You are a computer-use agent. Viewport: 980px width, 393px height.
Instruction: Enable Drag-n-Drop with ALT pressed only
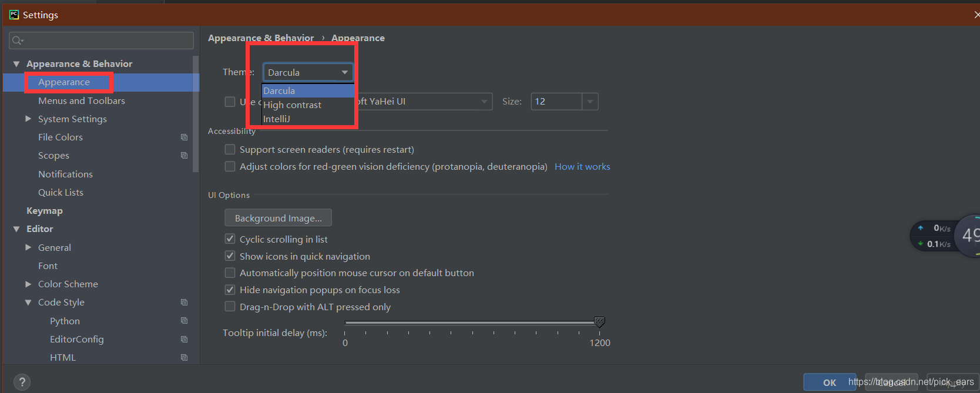coord(230,307)
